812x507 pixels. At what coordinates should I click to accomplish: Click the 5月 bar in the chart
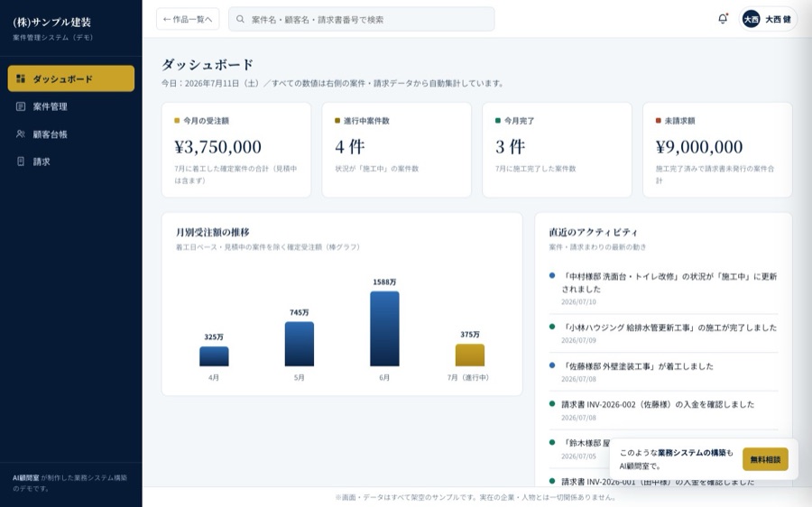300,344
